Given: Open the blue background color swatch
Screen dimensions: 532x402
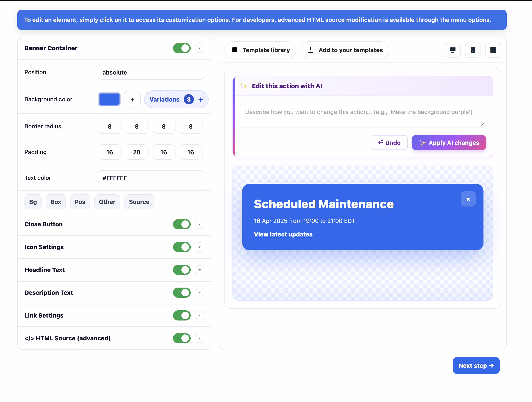Looking at the screenshot, I should (109, 99).
